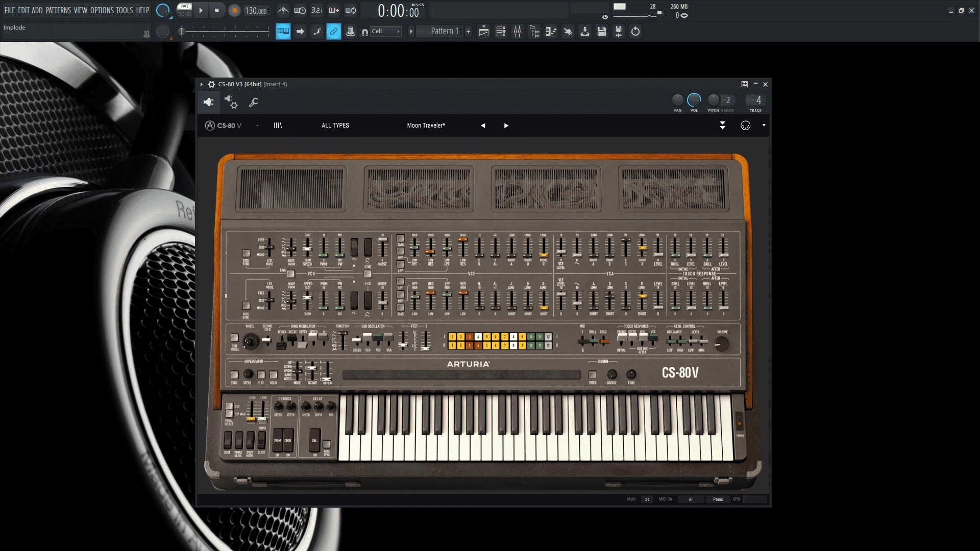This screenshot has height=551, width=980.
Task: Open the Arturia settings cog icon
Action: 746,126
